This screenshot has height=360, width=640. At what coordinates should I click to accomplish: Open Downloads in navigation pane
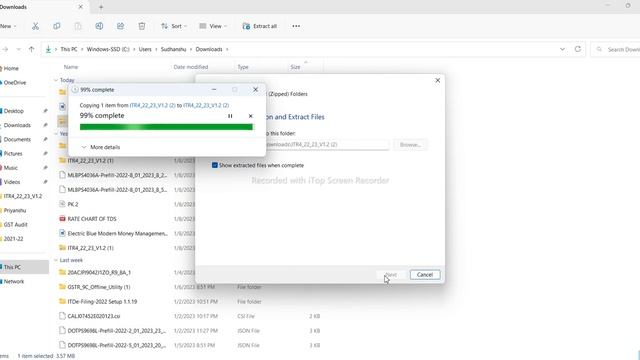click(x=17, y=125)
